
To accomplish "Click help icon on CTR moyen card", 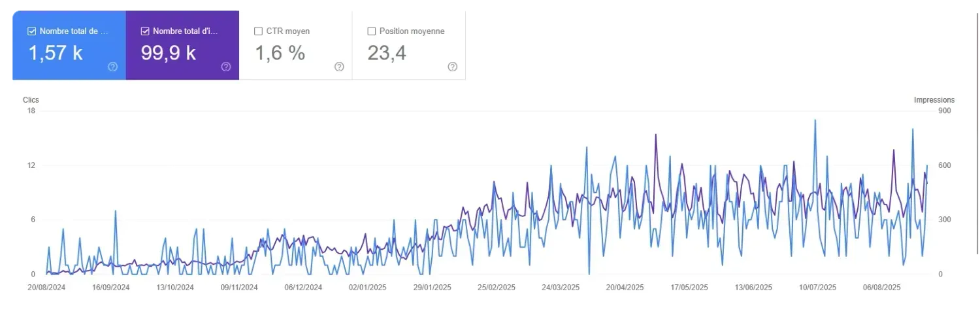I will point(339,67).
